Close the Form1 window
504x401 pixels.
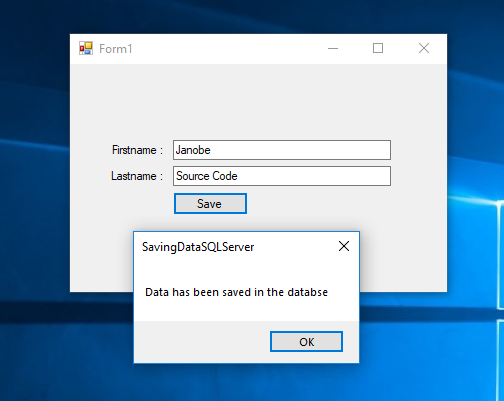(x=424, y=48)
